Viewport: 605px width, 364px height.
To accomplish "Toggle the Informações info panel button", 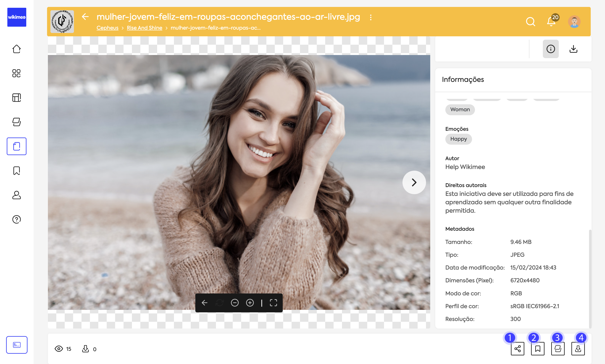I will [551, 49].
